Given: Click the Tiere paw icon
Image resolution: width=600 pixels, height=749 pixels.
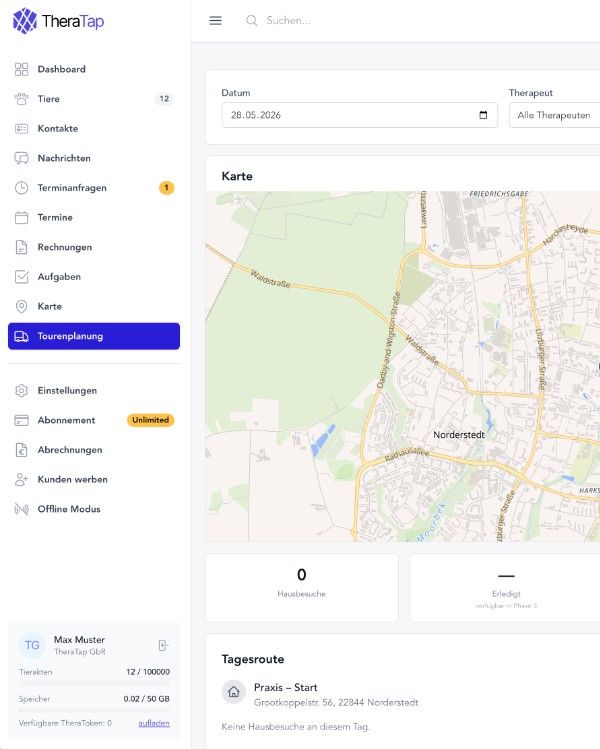Looking at the screenshot, I should point(21,99).
